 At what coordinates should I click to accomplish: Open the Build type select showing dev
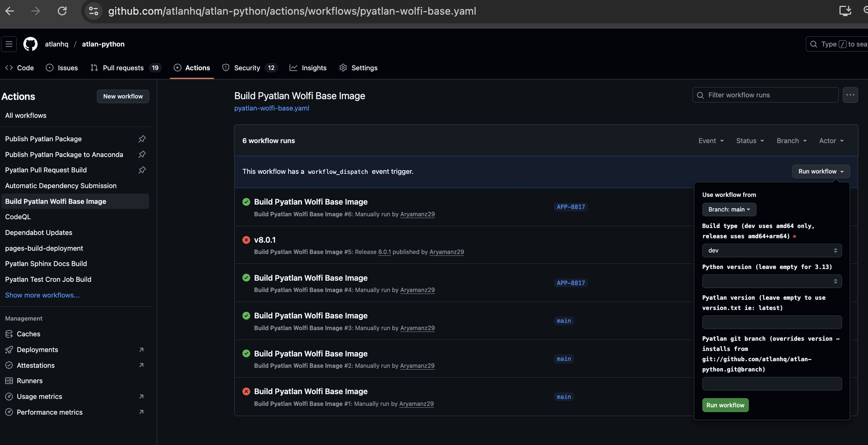(x=772, y=250)
